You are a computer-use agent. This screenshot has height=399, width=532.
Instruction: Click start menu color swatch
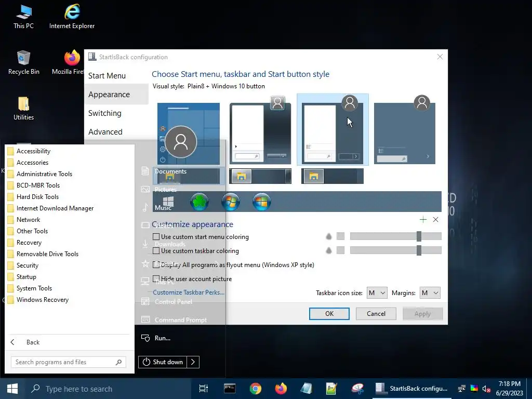(x=340, y=236)
